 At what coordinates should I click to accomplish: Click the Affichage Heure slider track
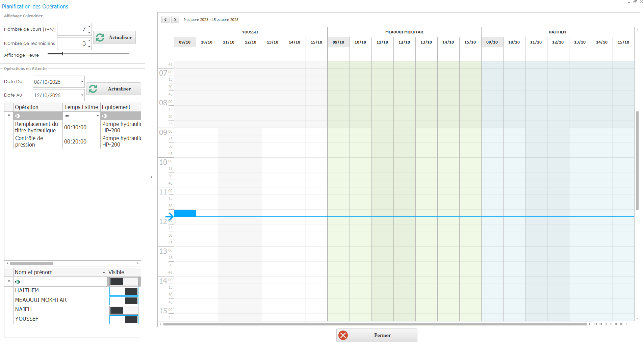pyautogui.click(x=88, y=54)
